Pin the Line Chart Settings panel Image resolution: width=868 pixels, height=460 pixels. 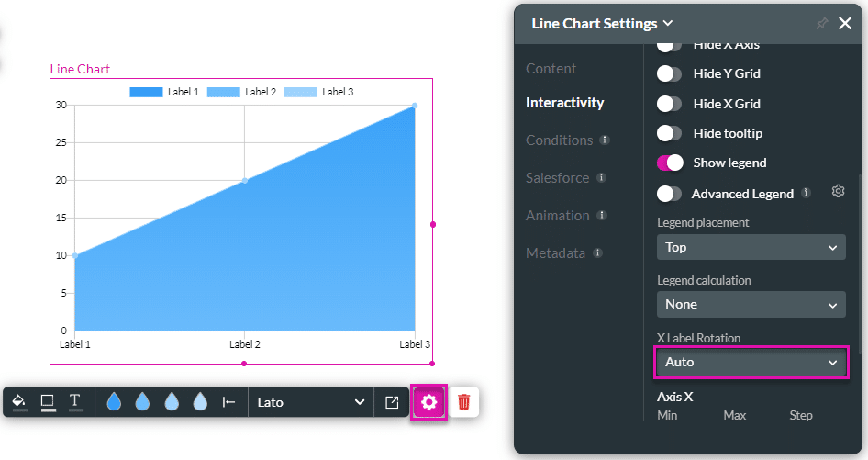[822, 24]
